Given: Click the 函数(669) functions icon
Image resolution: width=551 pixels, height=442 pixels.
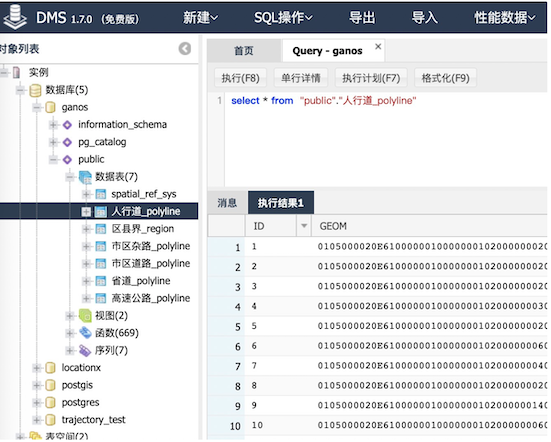Looking at the screenshot, I should coord(85,333).
